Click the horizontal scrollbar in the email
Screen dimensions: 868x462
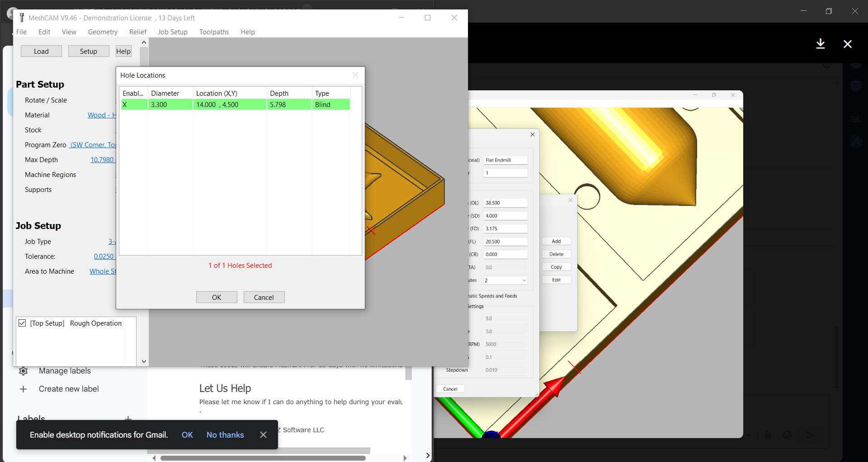[x=263, y=458]
